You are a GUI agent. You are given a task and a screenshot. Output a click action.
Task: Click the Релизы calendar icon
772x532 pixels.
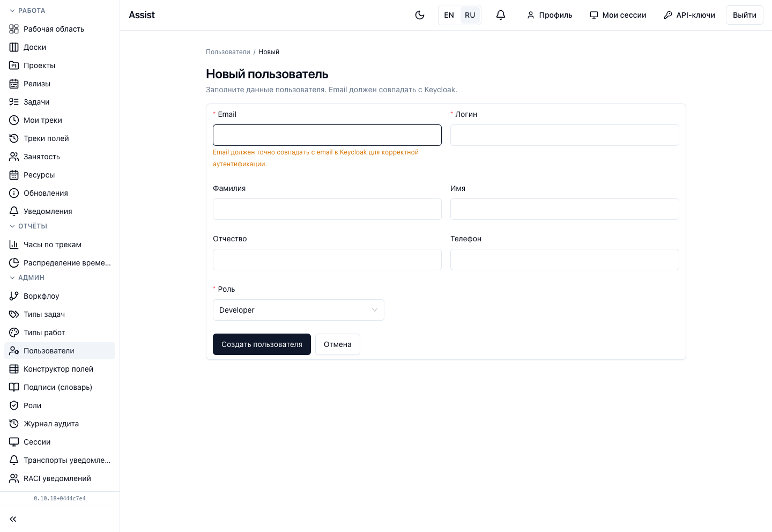(14, 84)
